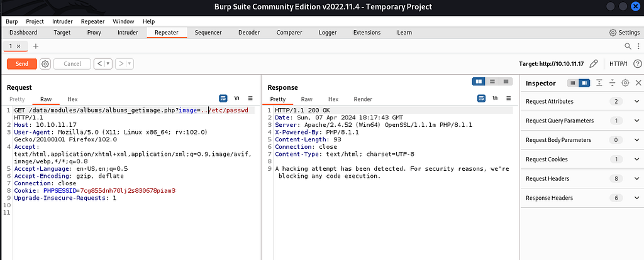Select Request Pretty view tab
644x260 pixels.
[17, 99]
